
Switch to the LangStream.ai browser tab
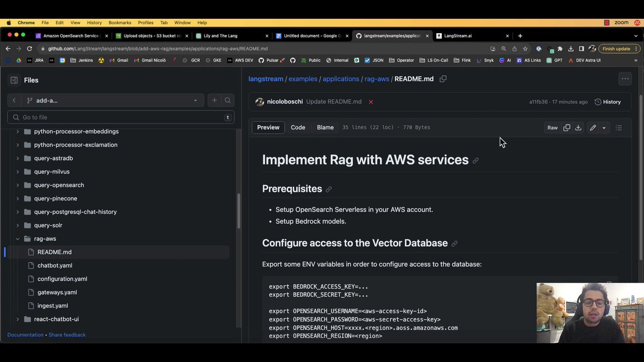(x=469, y=36)
